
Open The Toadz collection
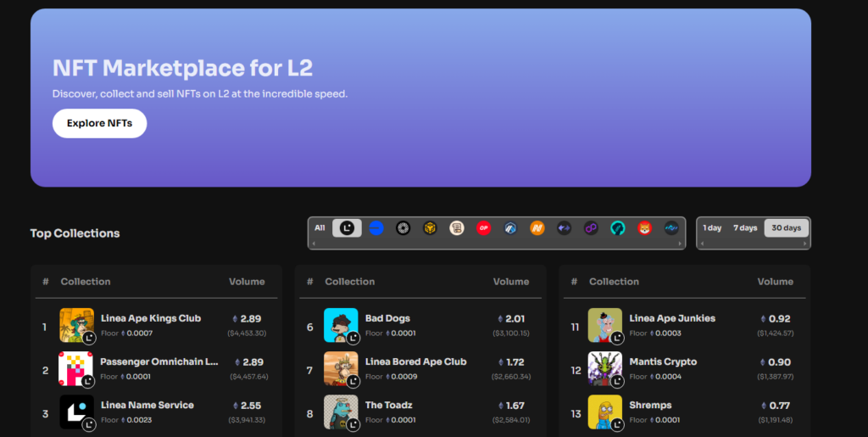coord(388,405)
